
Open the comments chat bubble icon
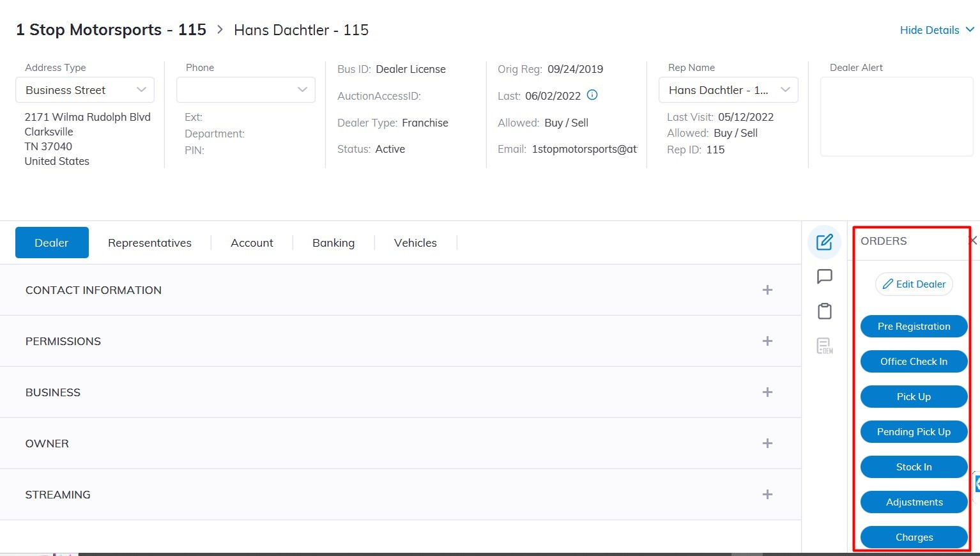pos(824,277)
